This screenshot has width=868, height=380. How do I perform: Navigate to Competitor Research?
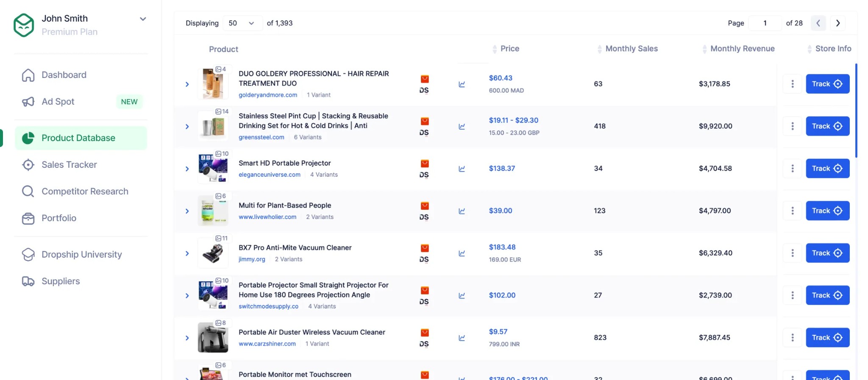tap(85, 191)
